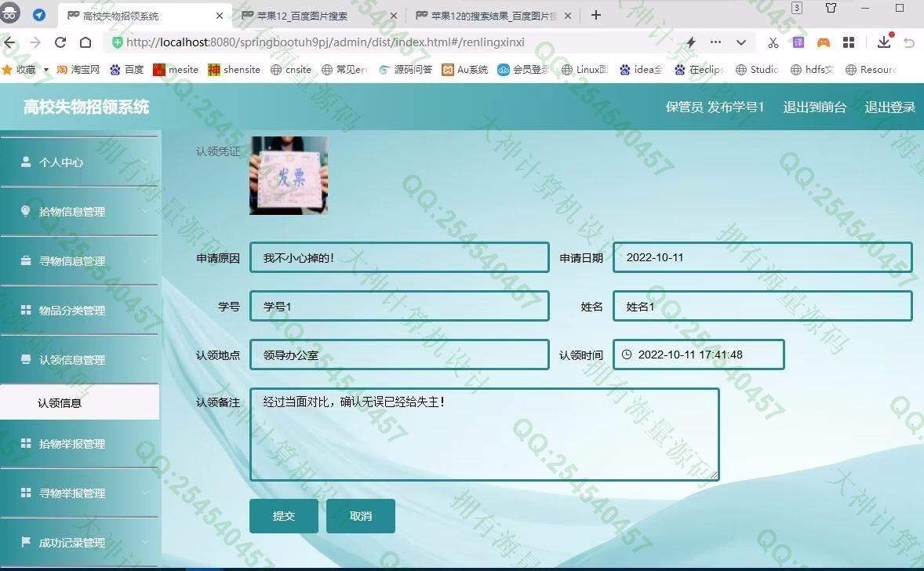
Task: Click the 认领备注 text area
Action: tap(485, 435)
